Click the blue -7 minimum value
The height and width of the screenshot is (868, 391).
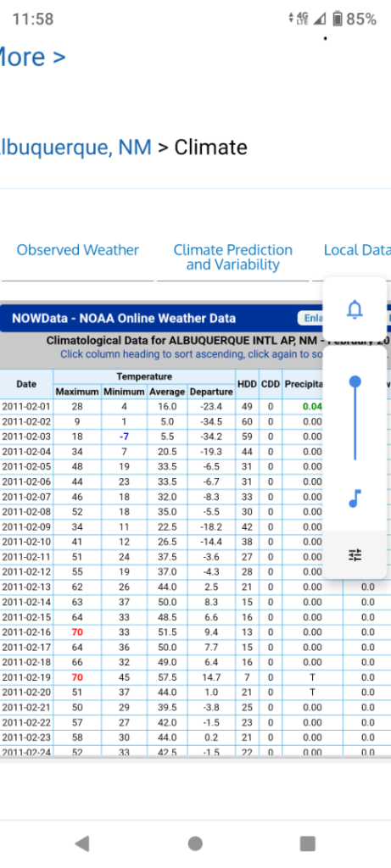(124, 437)
